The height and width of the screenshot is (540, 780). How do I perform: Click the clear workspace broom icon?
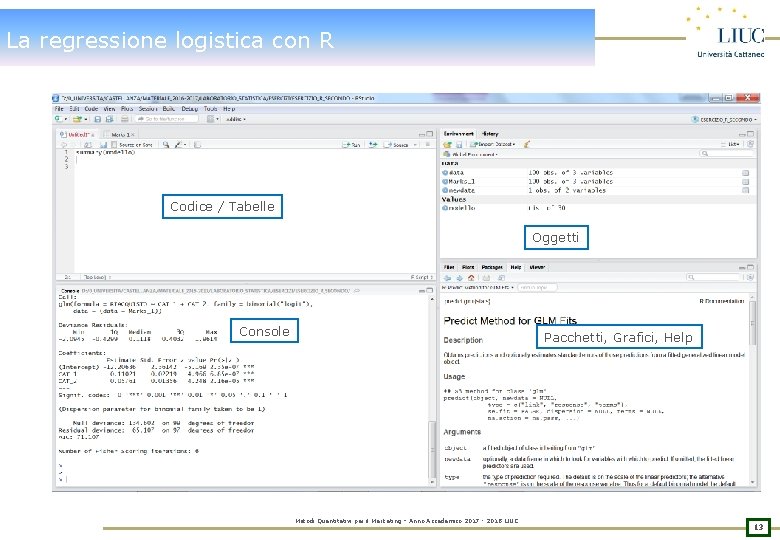click(x=527, y=144)
